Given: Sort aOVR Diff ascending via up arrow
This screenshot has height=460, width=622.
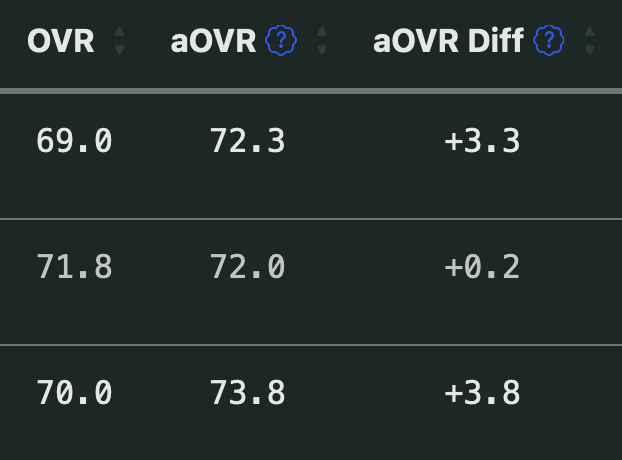Looking at the screenshot, I should point(590,32).
